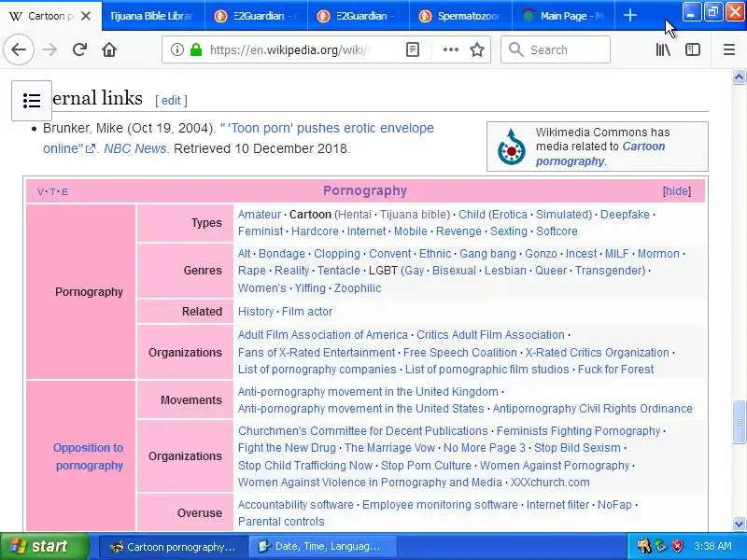Viewport: 747px width, 560px height.
Task: Go back to the previous page
Action: (x=19, y=49)
